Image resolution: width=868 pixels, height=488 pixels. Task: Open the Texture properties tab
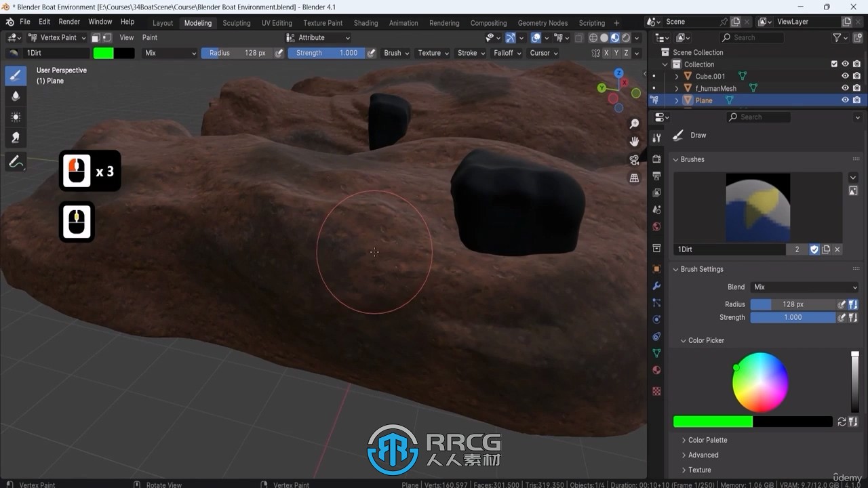[656, 391]
